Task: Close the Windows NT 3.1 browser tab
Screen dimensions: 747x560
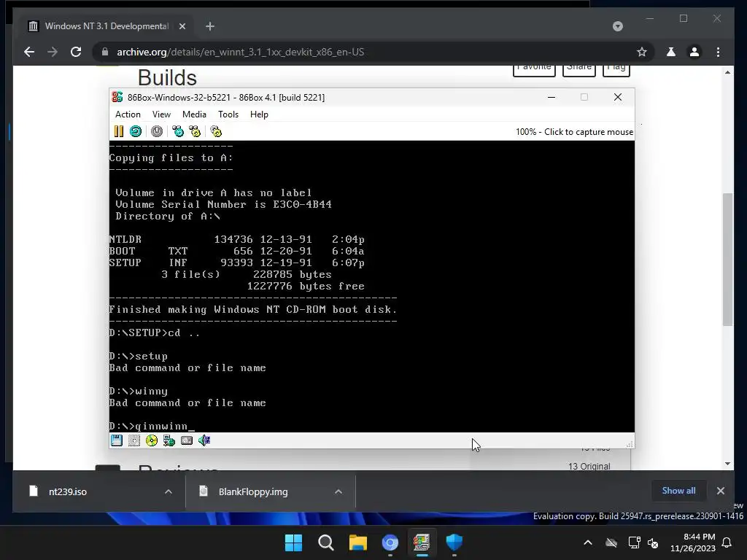Action: [x=182, y=26]
